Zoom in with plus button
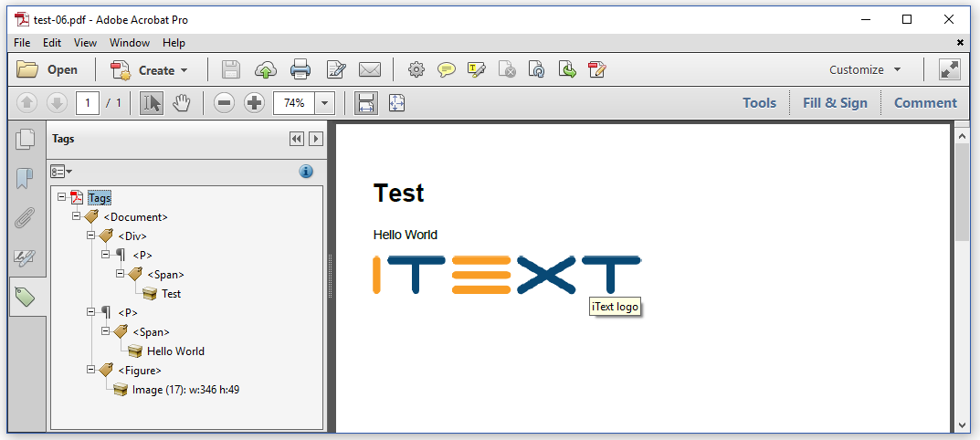 (254, 103)
